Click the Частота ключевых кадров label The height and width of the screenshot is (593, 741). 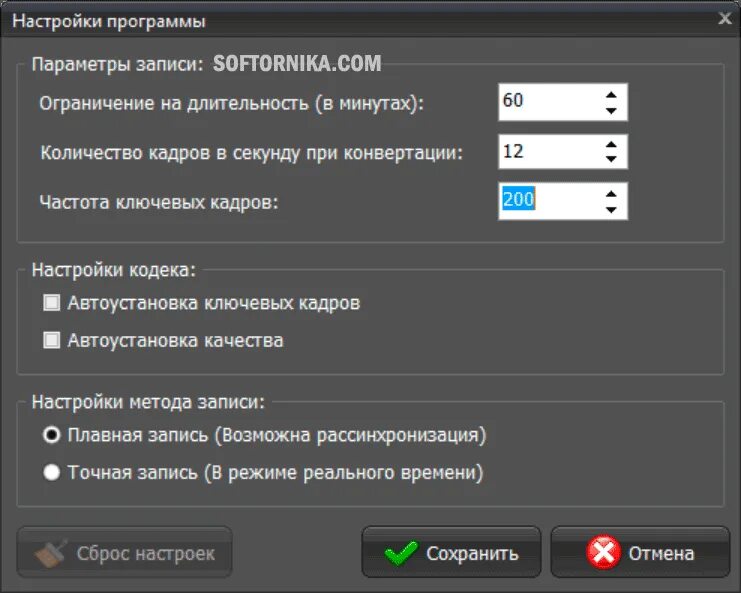(x=159, y=202)
